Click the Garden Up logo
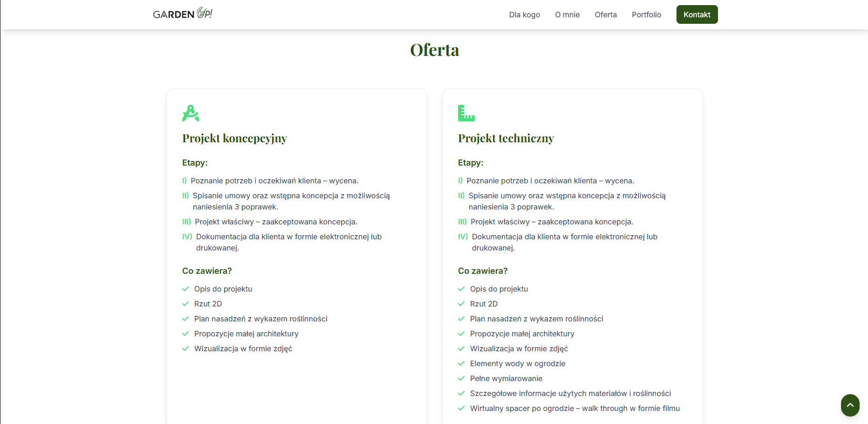Viewport: 868px width, 424px height. pyautogui.click(x=183, y=14)
